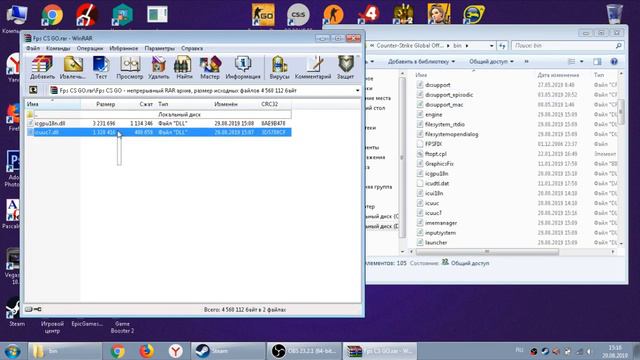Open the CS:GO desktop shortcut
This screenshot has width=640, height=360.
[263, 15]
